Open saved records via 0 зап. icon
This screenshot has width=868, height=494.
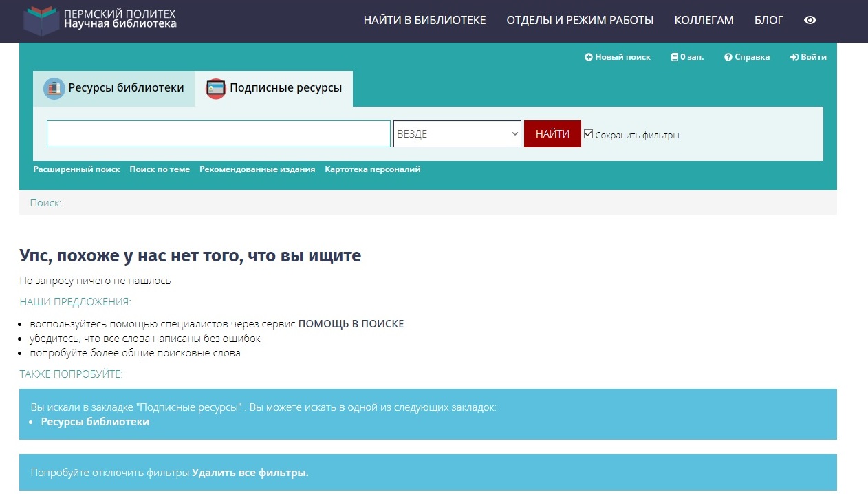pyautogui.click(x=675, y=57)
